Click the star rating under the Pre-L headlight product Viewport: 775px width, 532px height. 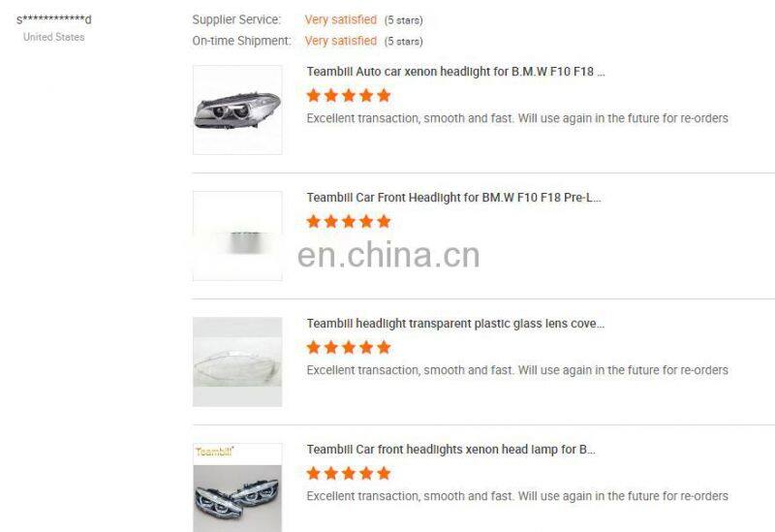349,222
